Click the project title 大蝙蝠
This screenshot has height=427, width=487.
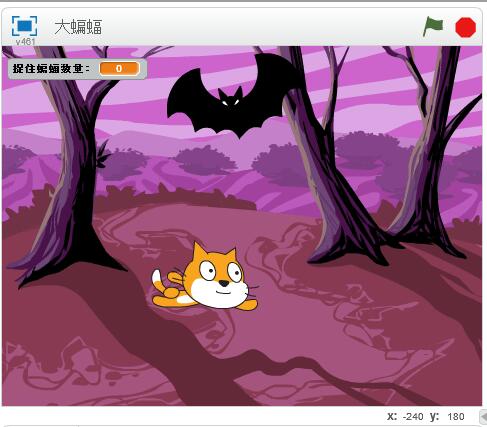[x=78, y=27]
